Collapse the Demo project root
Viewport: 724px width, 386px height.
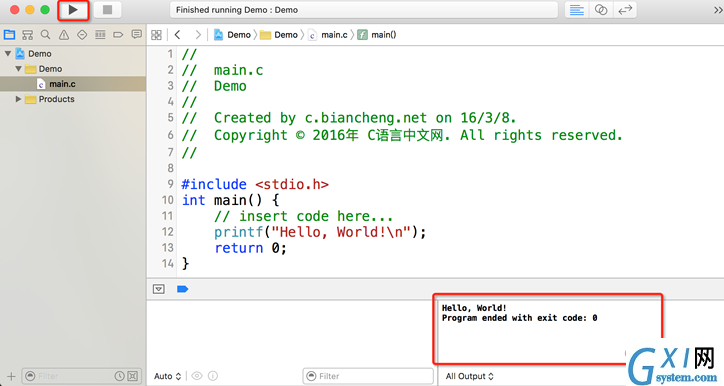(8, 54)
